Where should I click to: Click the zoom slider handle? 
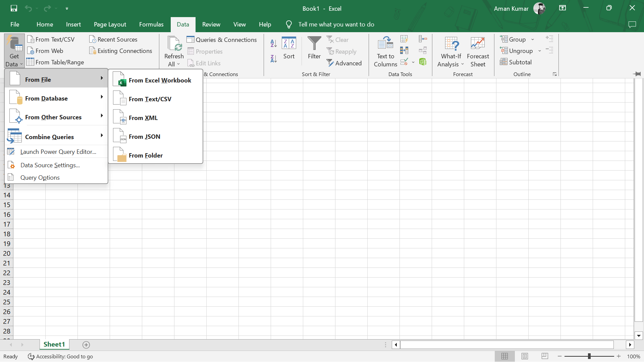point(589,356)
